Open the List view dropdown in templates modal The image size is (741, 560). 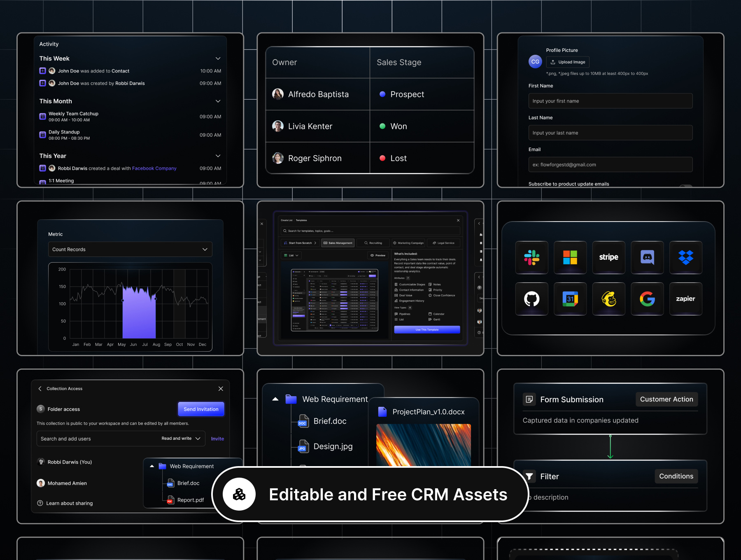(x=291, y=255)
